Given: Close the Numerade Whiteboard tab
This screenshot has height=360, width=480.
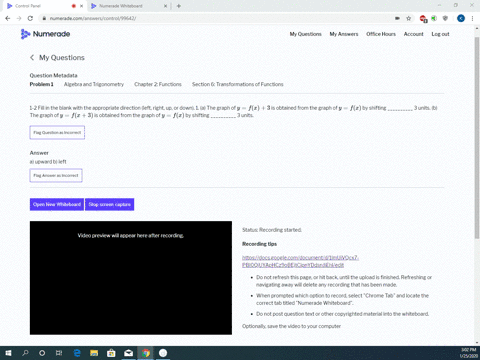Looking at the screenshot, I should click(x=165, y=6).
